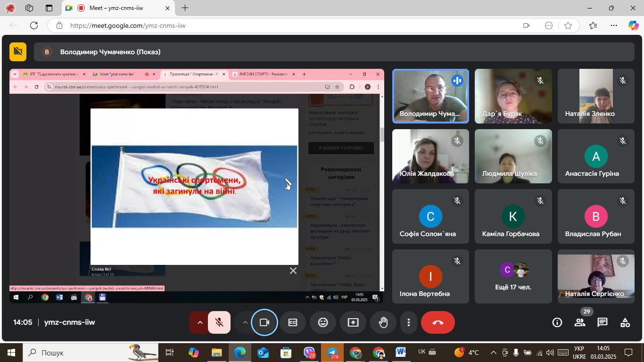Refresh the Meet page

click(34, 25)
